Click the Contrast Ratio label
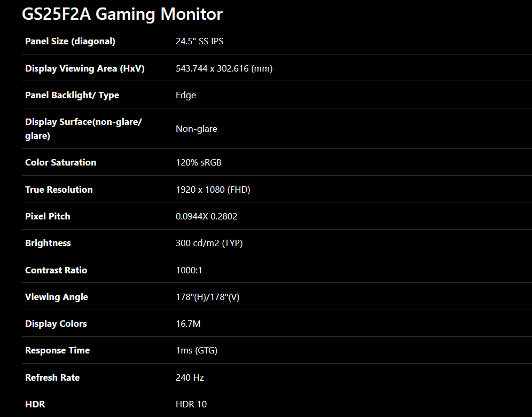The image size is (532, 417). click(56, 270)
